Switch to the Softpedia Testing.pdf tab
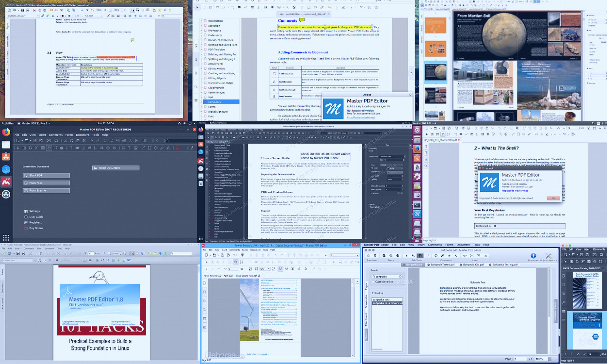This screenshot has width=607, height=364. [503, 265]
